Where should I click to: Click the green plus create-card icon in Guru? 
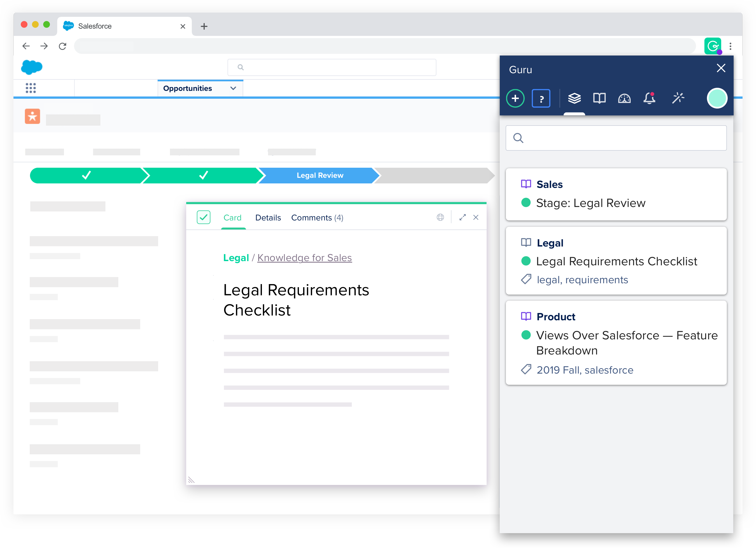click(515, 98)
